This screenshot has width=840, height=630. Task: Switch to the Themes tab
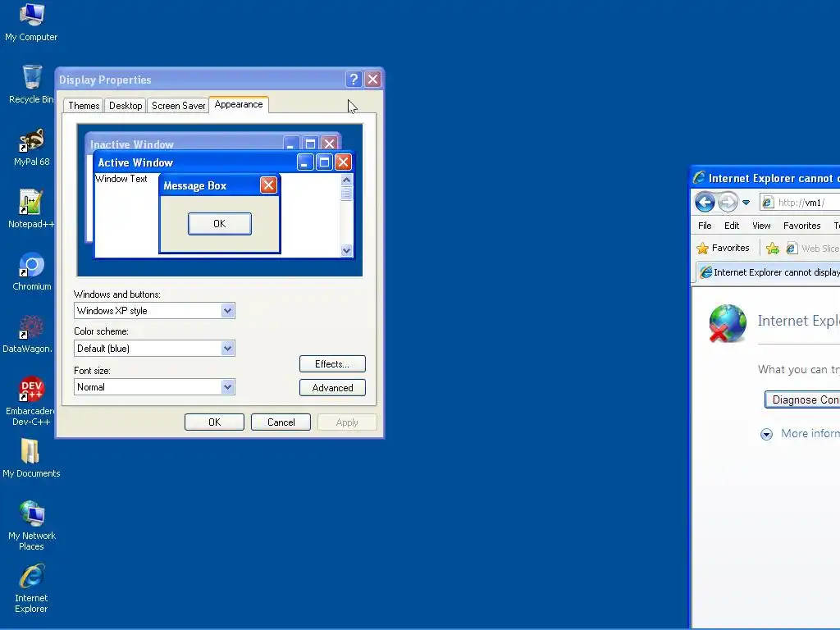coord(84,106)
